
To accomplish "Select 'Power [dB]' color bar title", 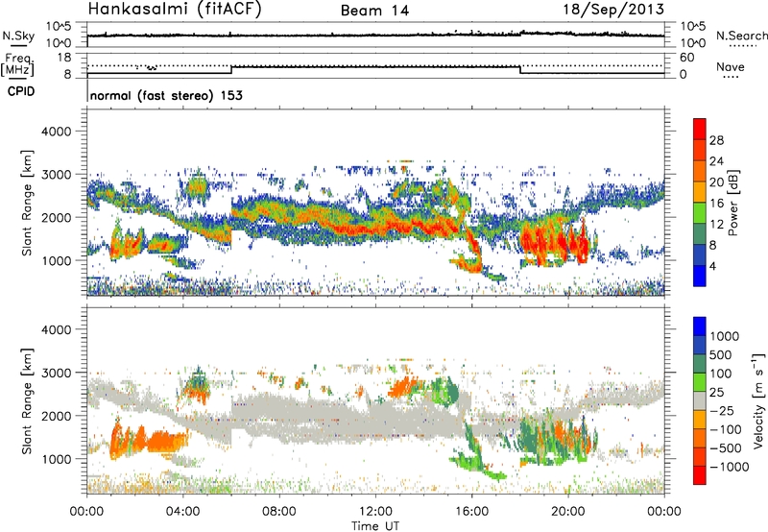I will click(x=732, y=203).
